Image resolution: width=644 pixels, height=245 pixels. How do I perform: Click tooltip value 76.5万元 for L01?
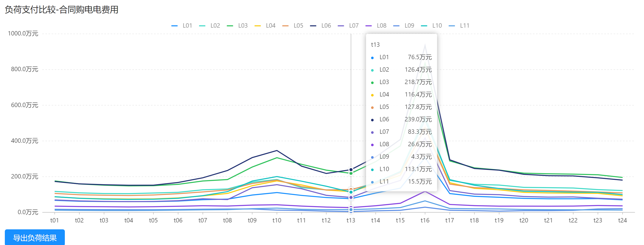420,57
